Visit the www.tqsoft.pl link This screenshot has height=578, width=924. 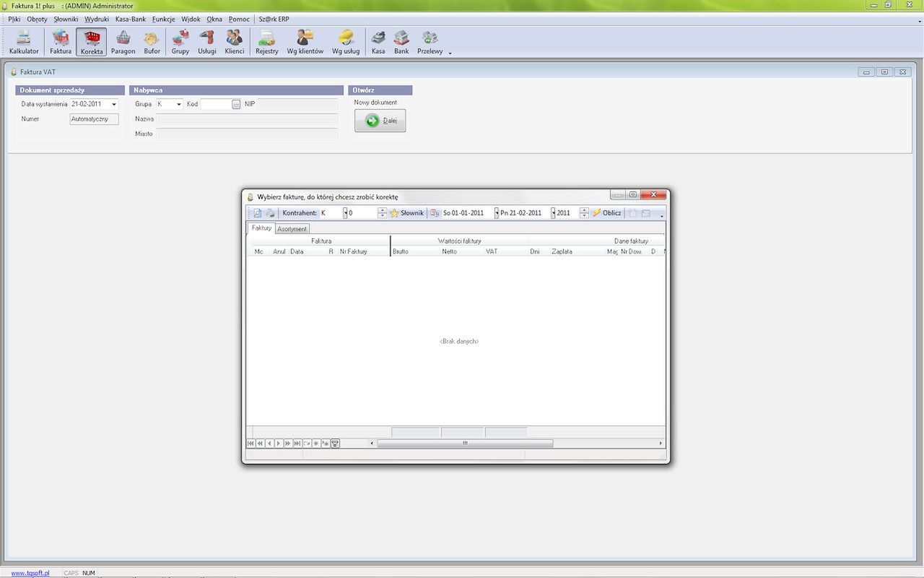click(x=30, y=573)
